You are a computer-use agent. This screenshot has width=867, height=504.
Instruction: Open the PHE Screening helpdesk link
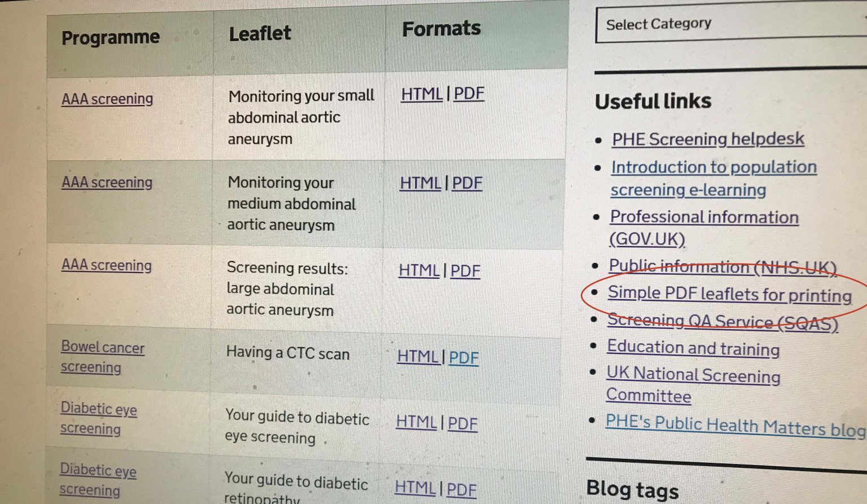(x=708, y=139)
